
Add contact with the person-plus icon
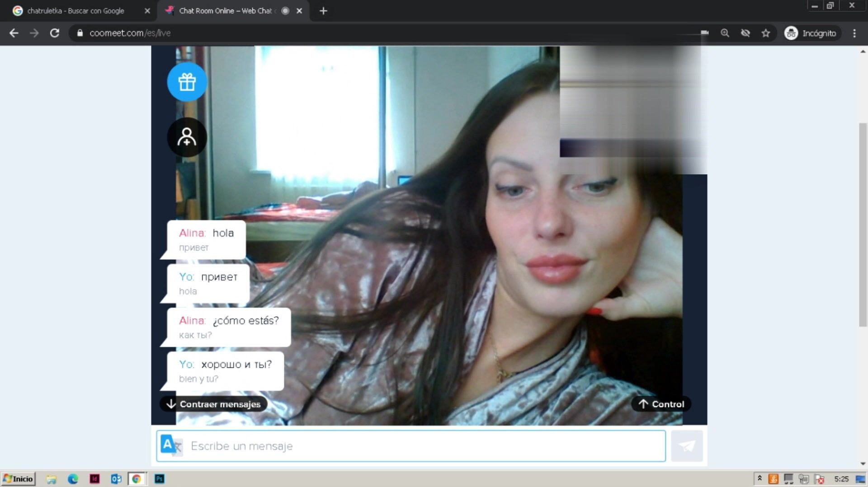pyautogui.click(x=187, y=137)
